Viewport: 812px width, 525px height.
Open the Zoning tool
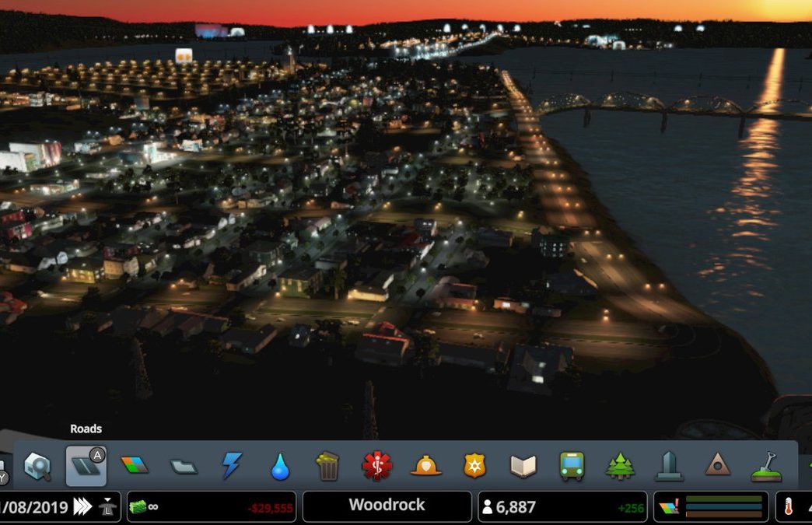point(135,465)
